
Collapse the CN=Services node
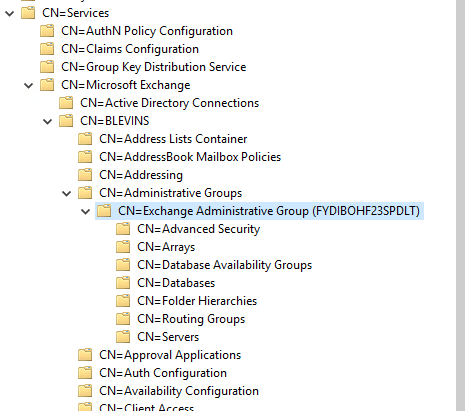click(x=10, y=13)
